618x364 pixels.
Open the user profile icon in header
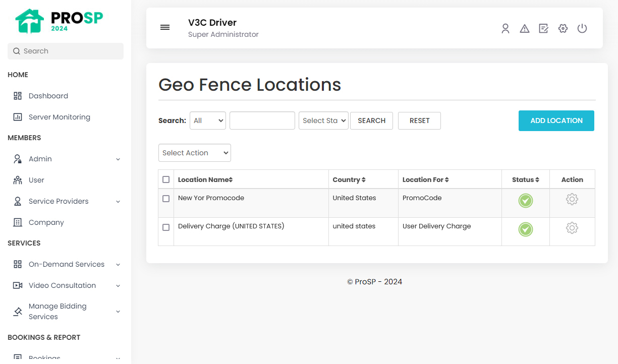505,29
